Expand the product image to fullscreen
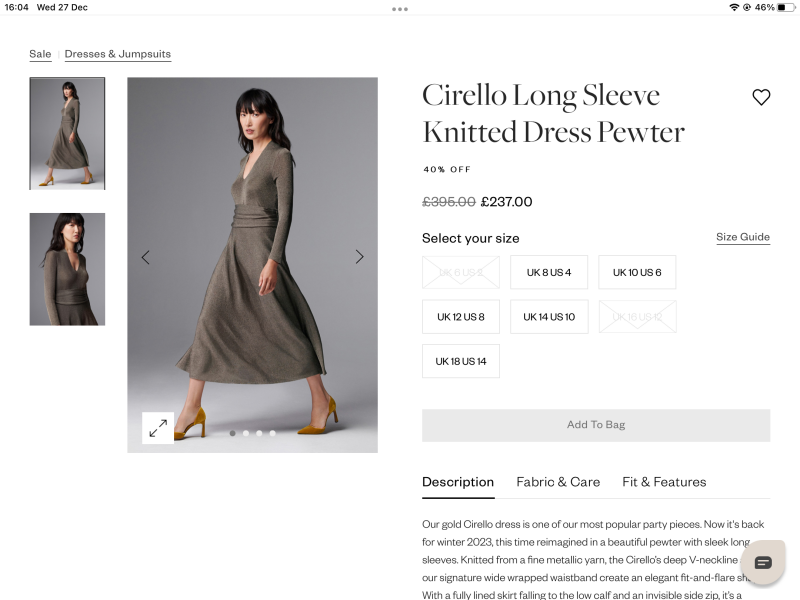Screen dimensions: 800x600 (156, 429)
